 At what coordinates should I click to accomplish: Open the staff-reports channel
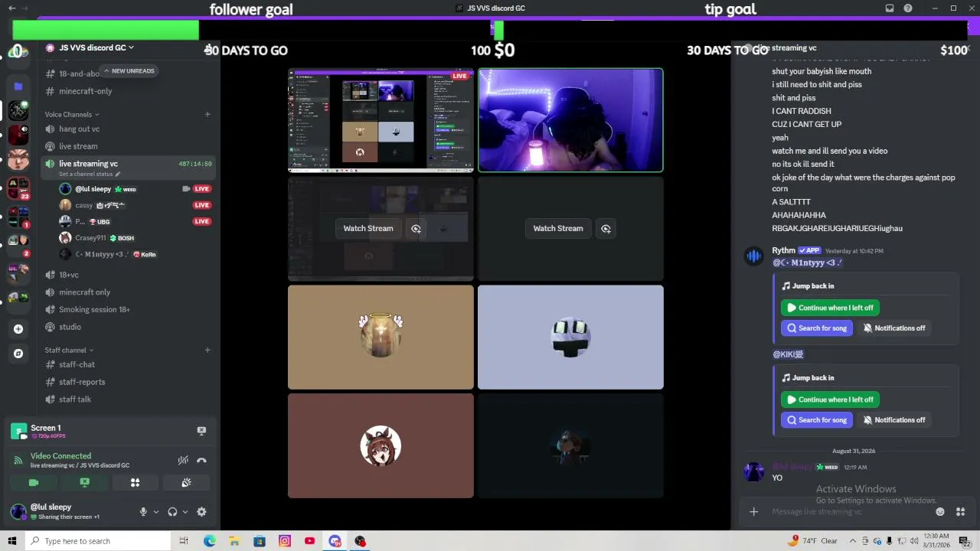pos(82,382)
